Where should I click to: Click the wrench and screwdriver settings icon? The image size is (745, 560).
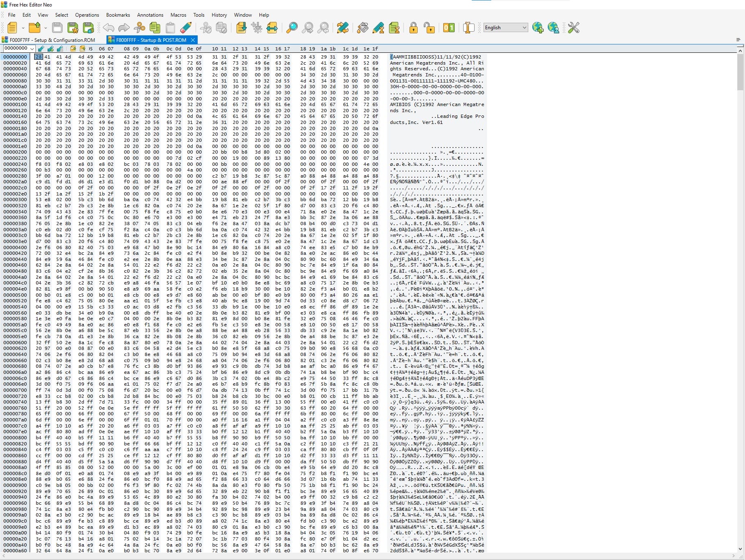tap(573, 28)
